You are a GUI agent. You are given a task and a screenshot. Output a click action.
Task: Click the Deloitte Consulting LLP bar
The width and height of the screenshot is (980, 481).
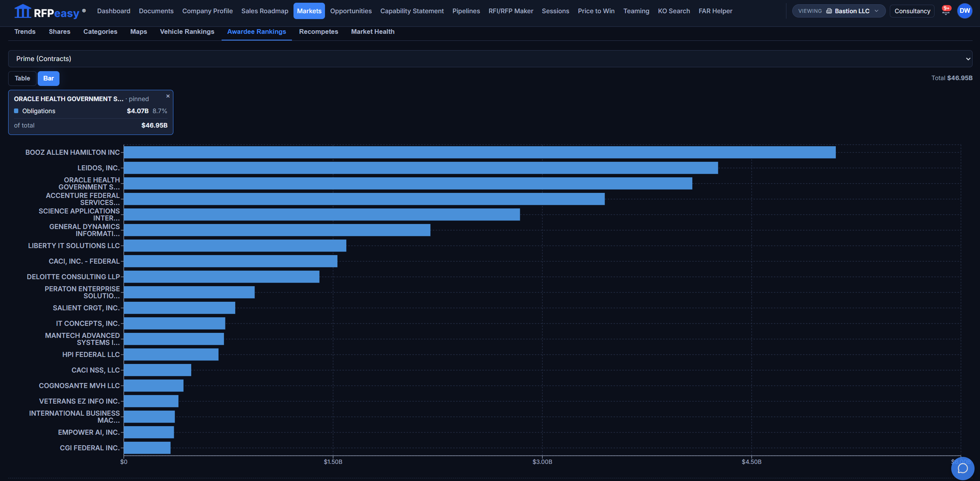(x=222, y=277)
